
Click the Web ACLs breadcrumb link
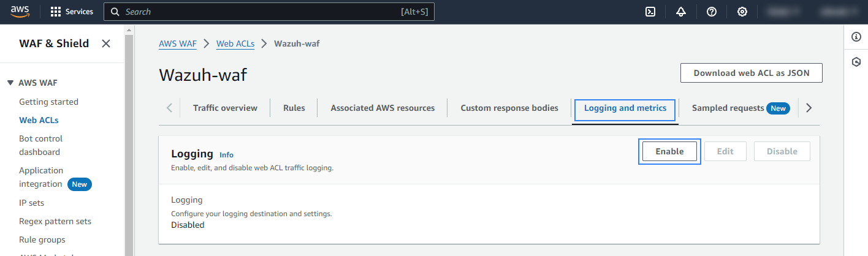pyautogui.click(x=235, y=43)
